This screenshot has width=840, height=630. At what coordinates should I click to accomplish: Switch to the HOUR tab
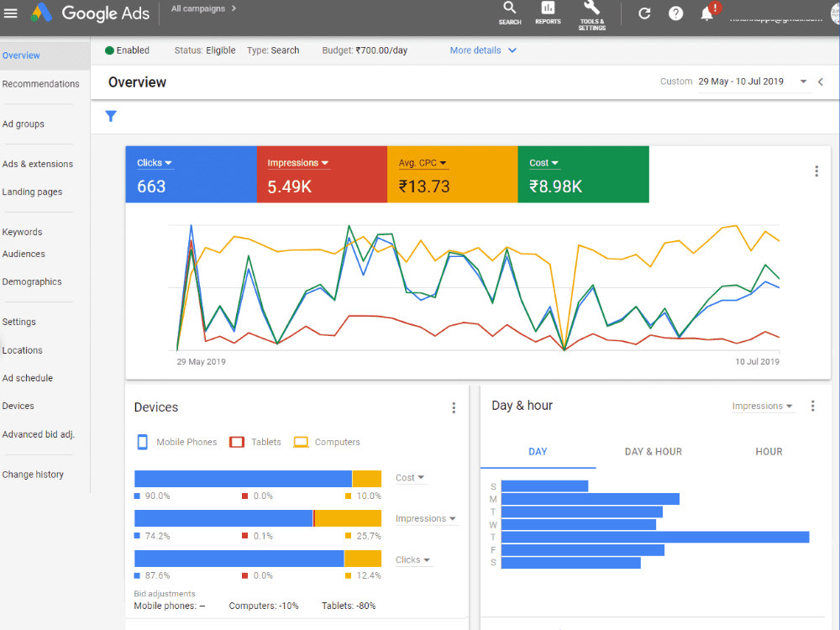pos(769,452)
